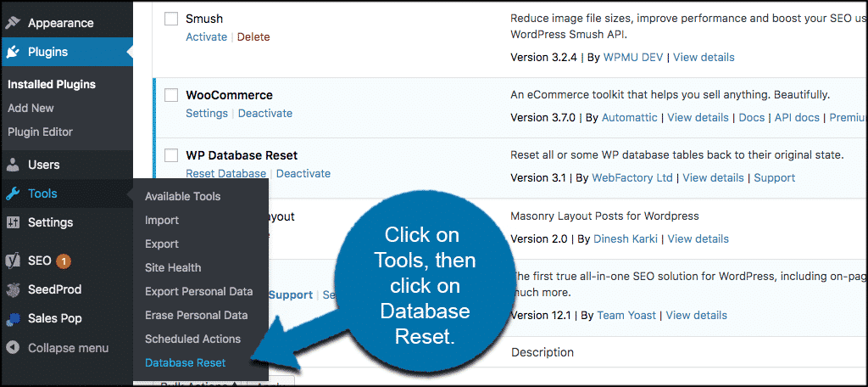Open the WPMU DEV author link
Viewport: 868px width, 387px height.
[633, 57]
